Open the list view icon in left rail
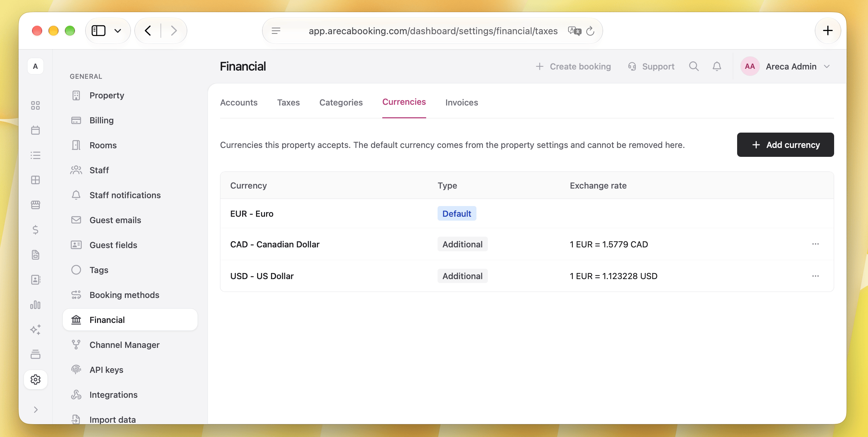The image size is (868, 437). click(35, 155)
